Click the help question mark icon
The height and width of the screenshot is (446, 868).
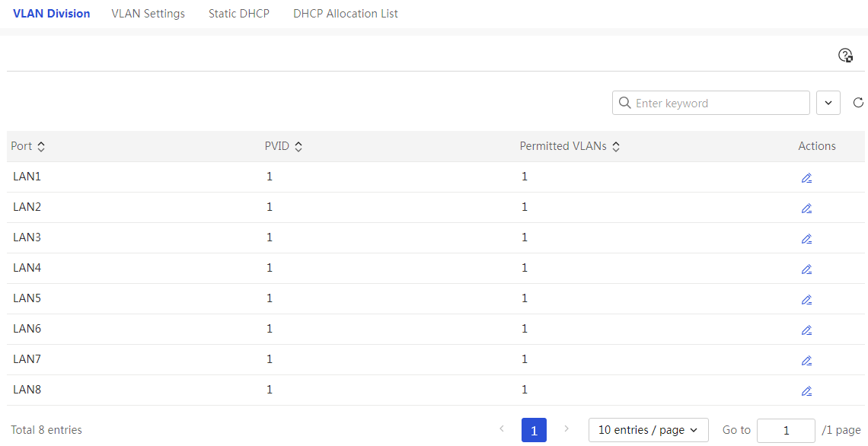coord(845,56)
